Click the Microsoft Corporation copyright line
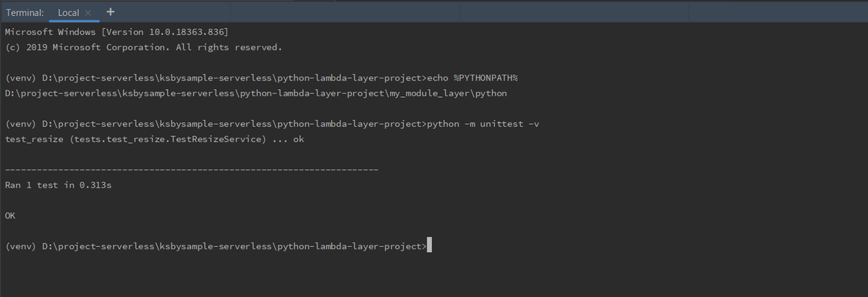Screen dimensions: 868x297 (142, 47)
